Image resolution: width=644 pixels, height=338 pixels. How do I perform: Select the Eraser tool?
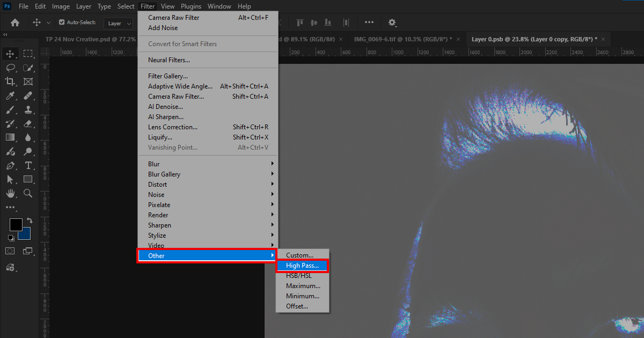pyautogui.click(x=28, y=123)
